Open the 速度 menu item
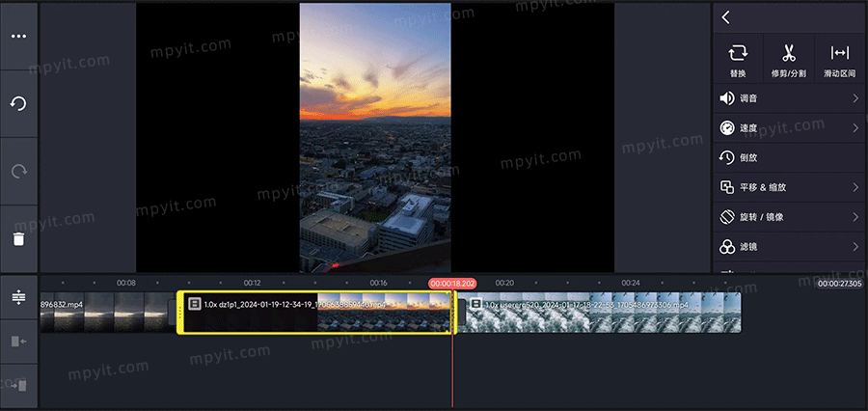Screen dimensions: 868x411 click(x=789, y=128)
